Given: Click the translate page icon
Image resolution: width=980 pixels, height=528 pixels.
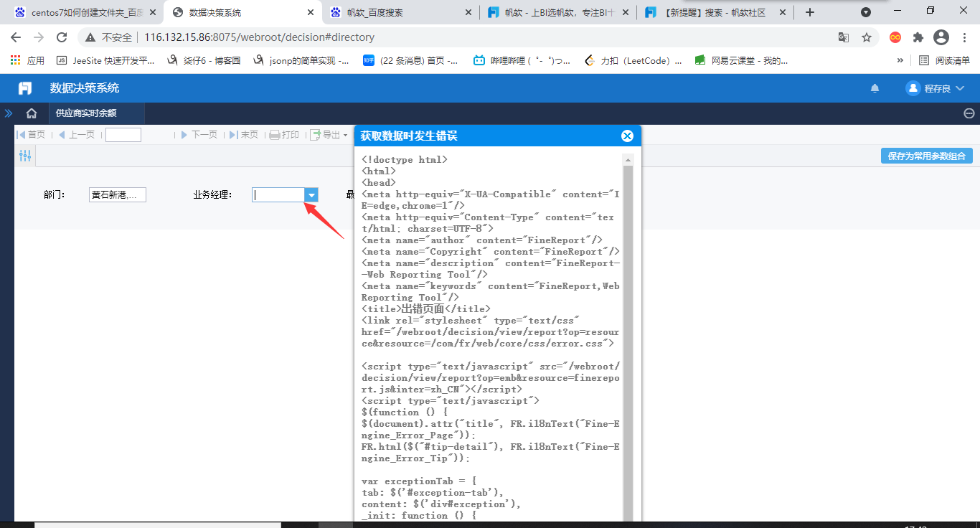Looking at the screenshot, I should [x=844, y=37].
